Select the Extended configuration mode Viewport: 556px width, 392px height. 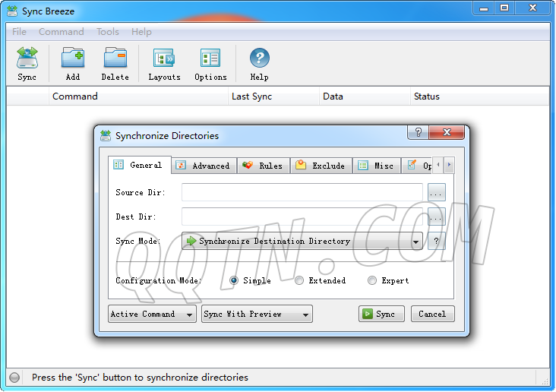(x=300, y=281)
